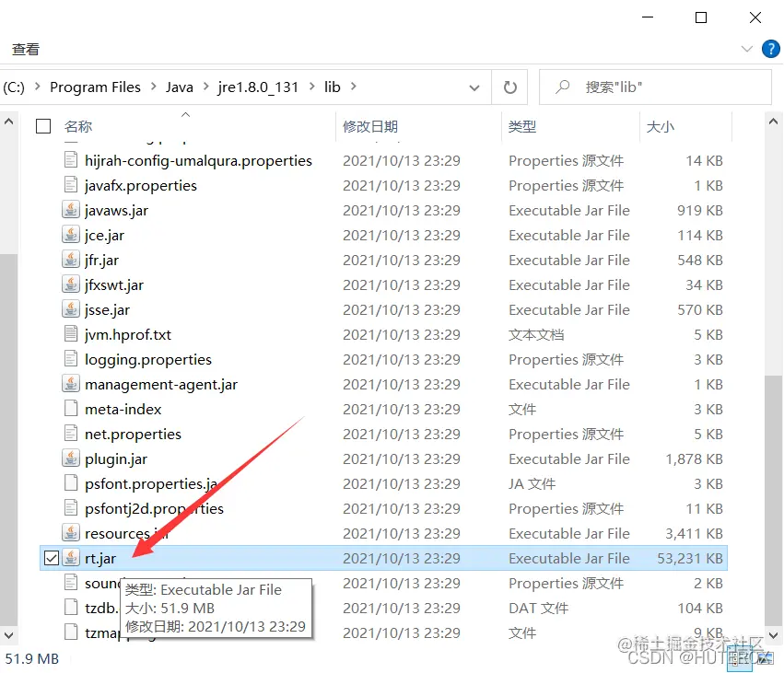Open Explorer help with the question mark icon
Image resolution: width=784 pixels, height=673 pixels.
point(770,49)
